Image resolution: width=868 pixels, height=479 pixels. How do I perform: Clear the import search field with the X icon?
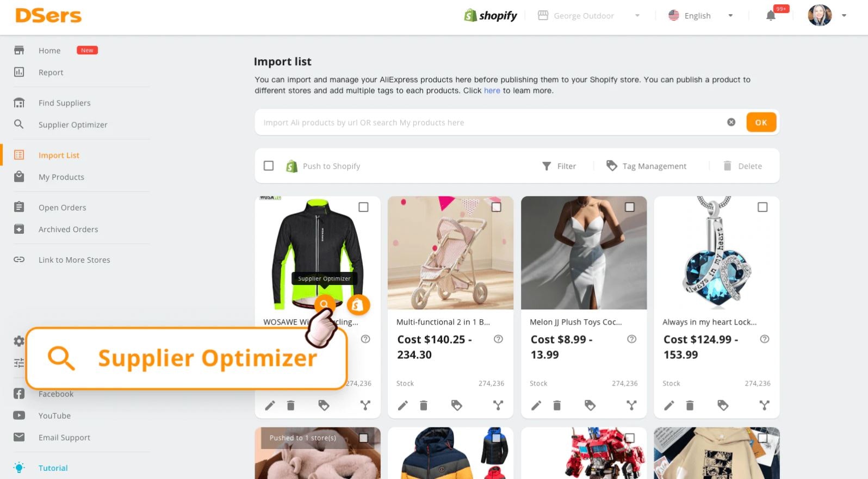coord(731,122)
